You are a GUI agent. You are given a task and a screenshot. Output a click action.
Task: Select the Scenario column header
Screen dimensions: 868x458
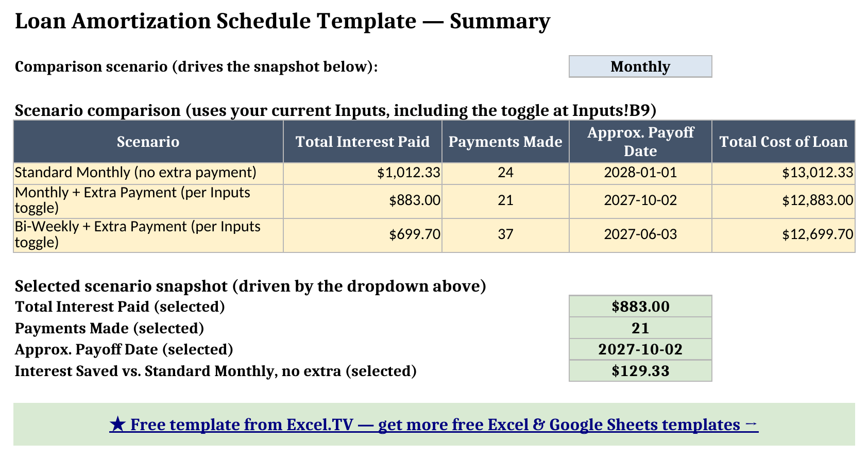point(148,142)
